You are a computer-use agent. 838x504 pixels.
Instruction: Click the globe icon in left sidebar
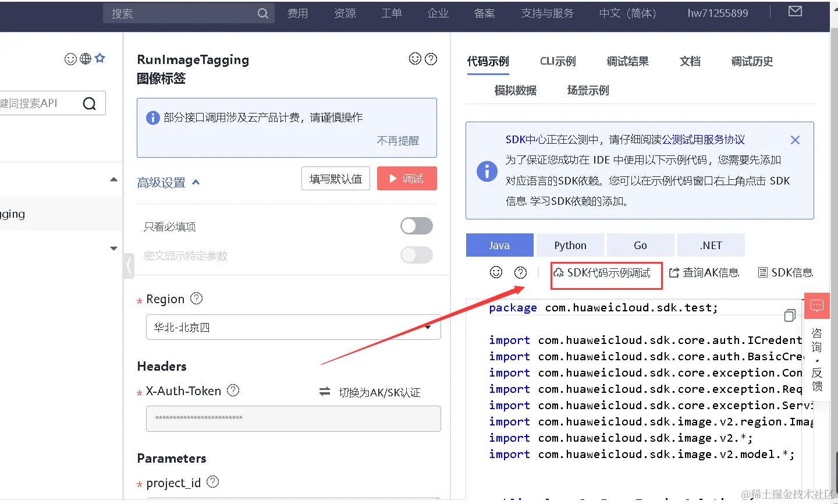(x=86, y=59)
